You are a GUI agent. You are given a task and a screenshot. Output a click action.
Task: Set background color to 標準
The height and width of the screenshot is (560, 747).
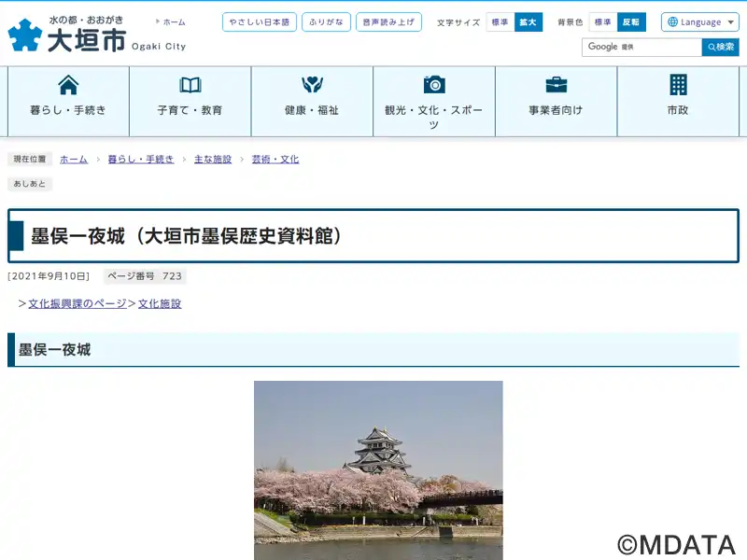click(603, 21)
